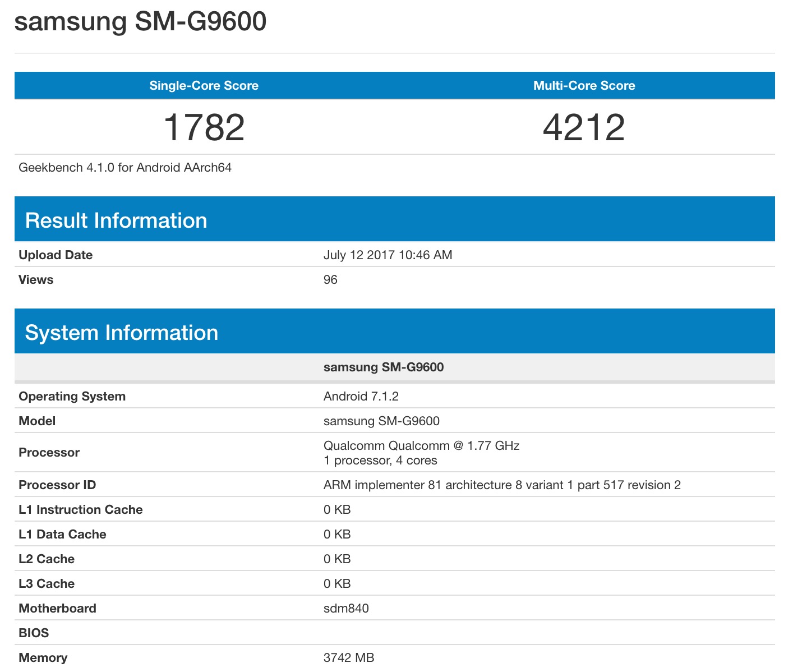Screen dimensions: 793x672
Task: Click the Geekbench 4.1.0 for Android AArch64 text
Action: (x=125, y=168)
